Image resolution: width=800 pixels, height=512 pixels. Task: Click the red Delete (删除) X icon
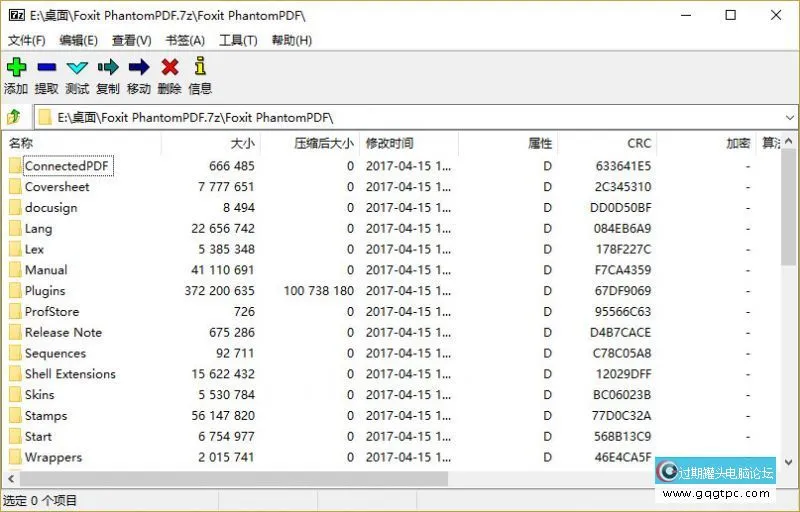170,67
